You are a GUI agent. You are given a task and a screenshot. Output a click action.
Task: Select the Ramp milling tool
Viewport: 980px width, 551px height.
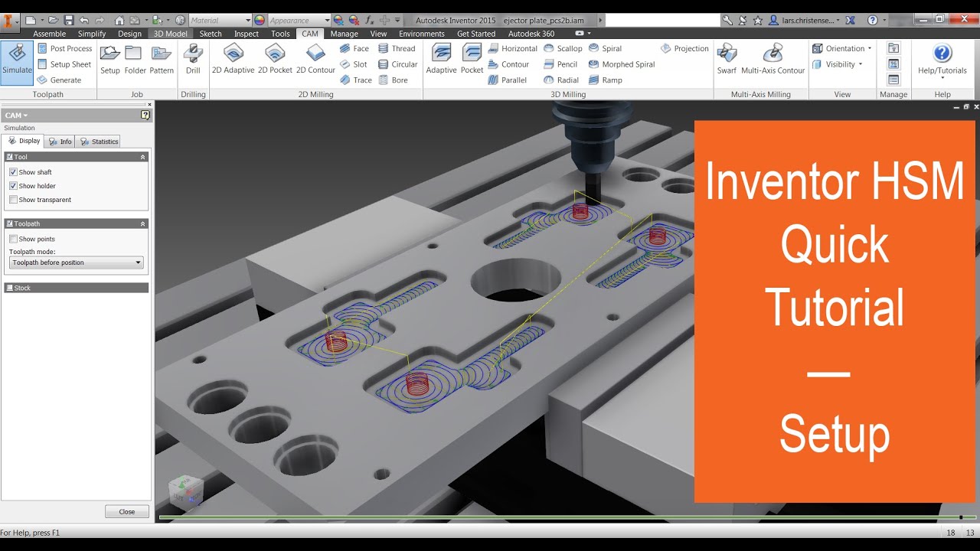point(605,80)
